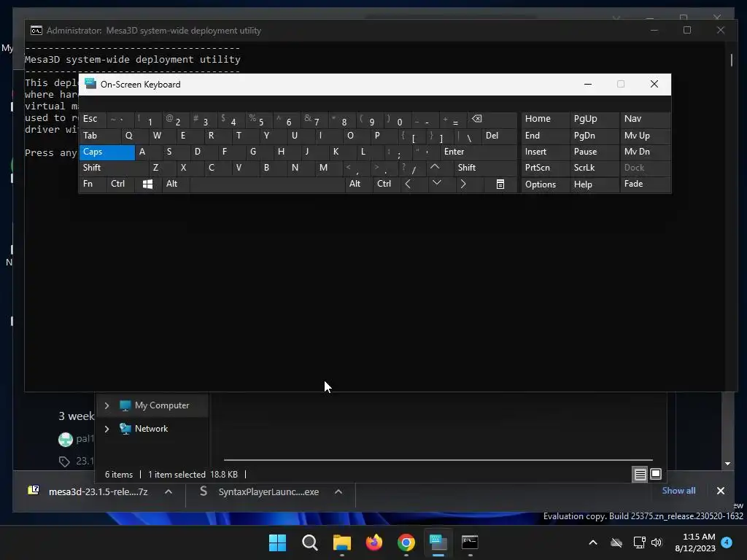Screen dimensions: 747x560
Task: Click the Mv Dn key
Action: [x=645, y=152]
